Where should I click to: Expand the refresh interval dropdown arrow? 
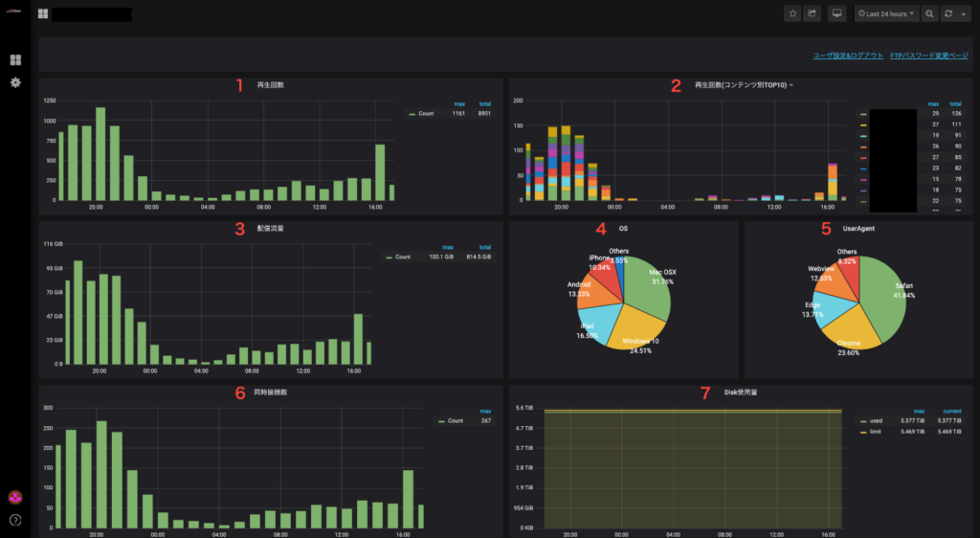(x=963, y=14)
